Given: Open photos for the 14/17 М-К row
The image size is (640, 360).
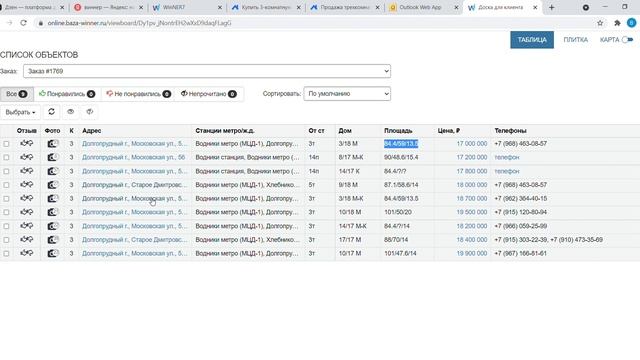Looking at the screenshot, I should coord(53,226).
